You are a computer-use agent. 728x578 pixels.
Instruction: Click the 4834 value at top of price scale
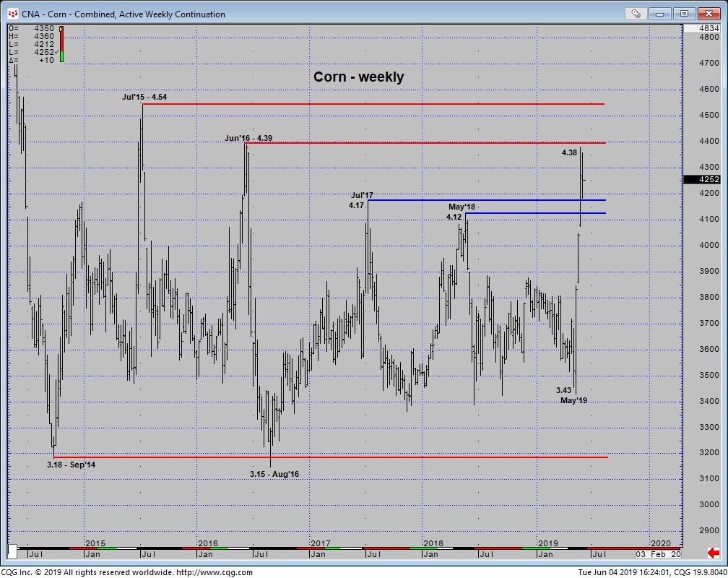709,27
